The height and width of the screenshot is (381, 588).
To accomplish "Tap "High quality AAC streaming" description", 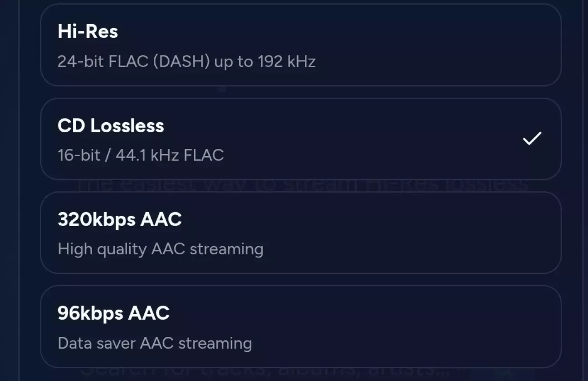I will coord(161,249).
